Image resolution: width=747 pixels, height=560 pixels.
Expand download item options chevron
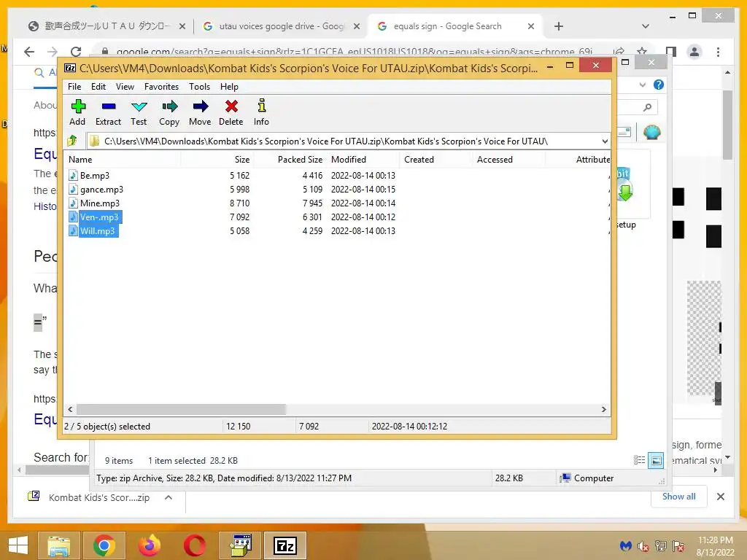(x=169, y=497)
